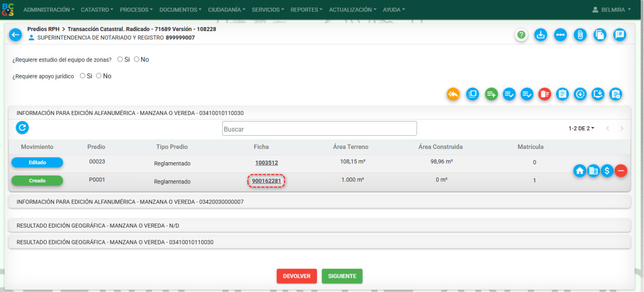The height and width of the screenshot is (292, 644).
Task: Click the dashed circle download arrow icon
Action: tap(580, 94)
